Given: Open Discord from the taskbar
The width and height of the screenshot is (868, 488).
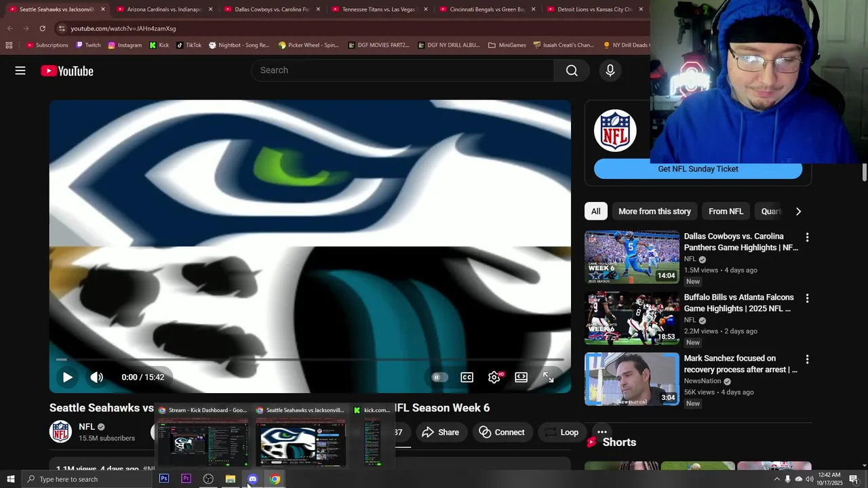Looking at the screenshot, I should [x=252, y=479].
